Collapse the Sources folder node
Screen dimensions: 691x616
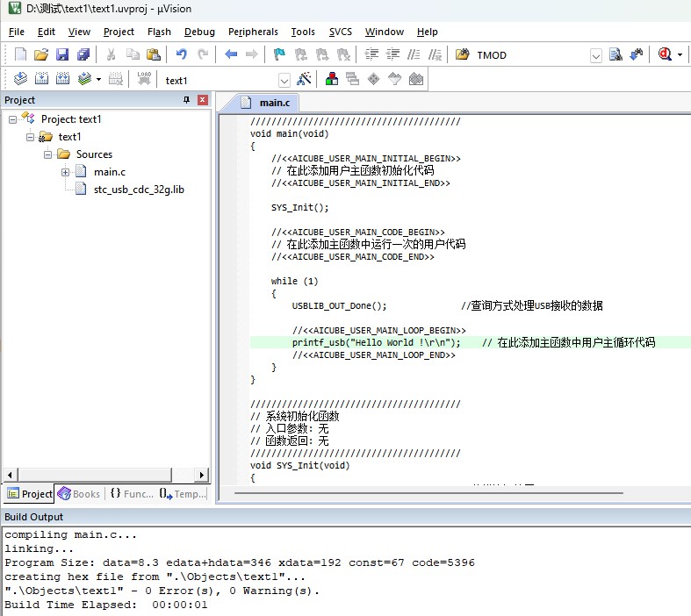[x=47, y=154]
